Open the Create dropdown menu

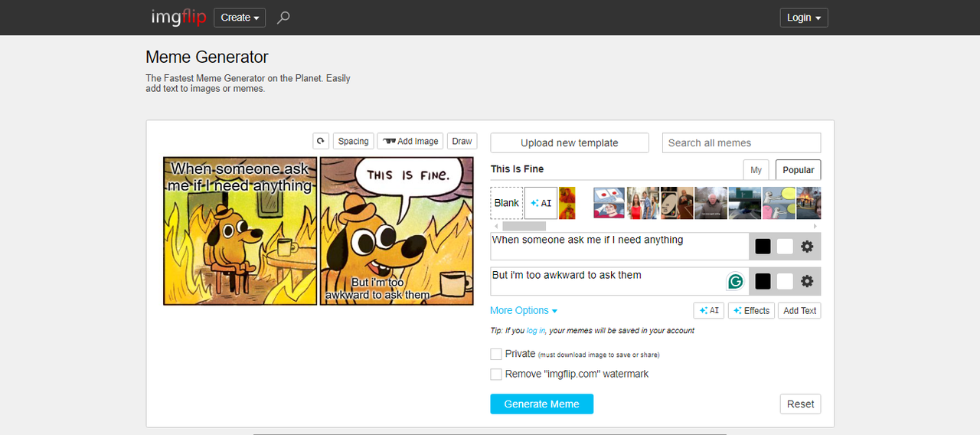click(240, 18)
